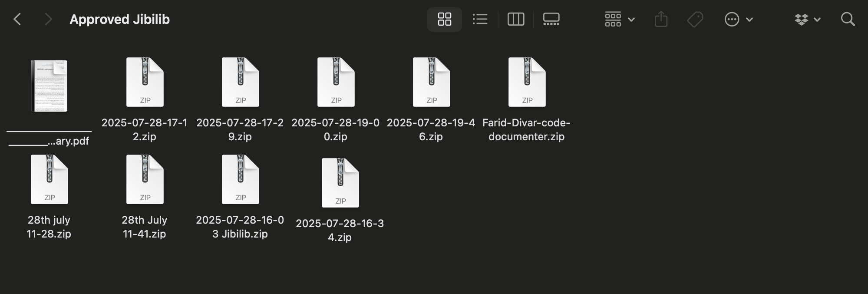The width and height of the screenshot is (868, 294).
Task: Switch to list view
Action: point(480,19)
